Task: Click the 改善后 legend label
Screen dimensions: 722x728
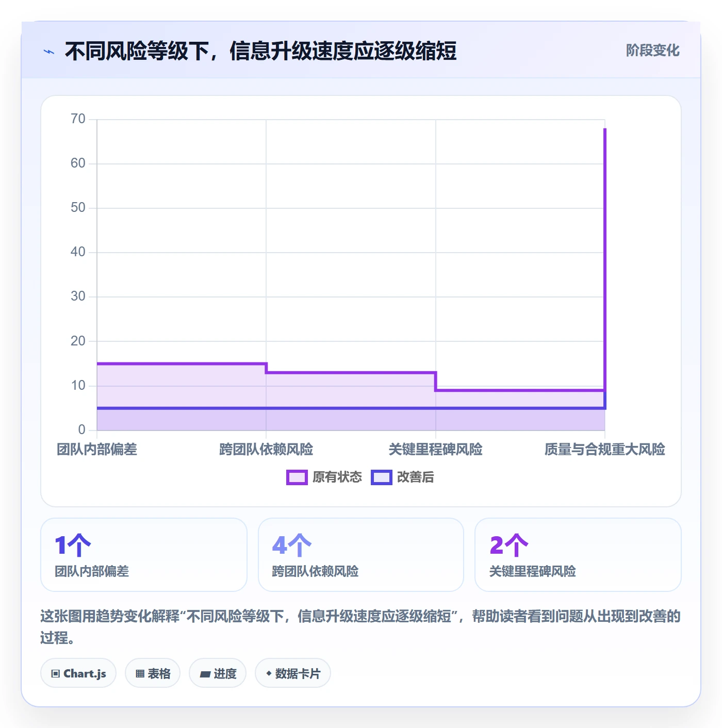Action: coord(416,477)
